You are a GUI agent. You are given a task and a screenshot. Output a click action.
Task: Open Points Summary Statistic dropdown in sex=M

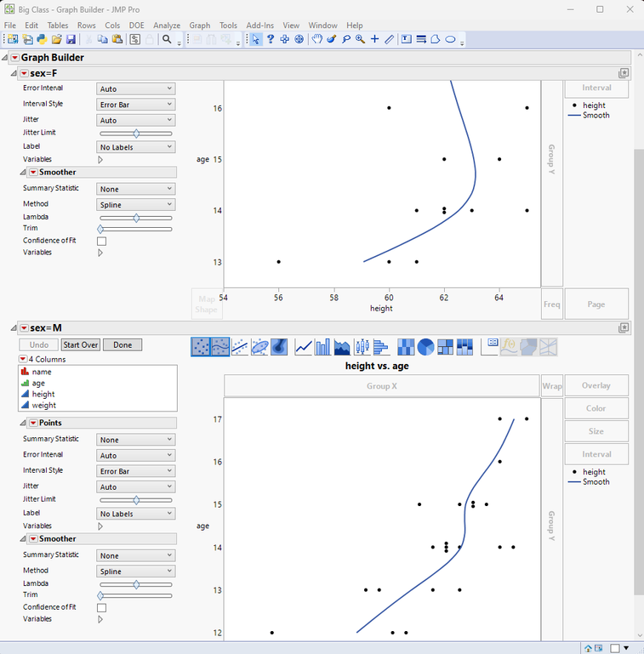pos(136,440)
